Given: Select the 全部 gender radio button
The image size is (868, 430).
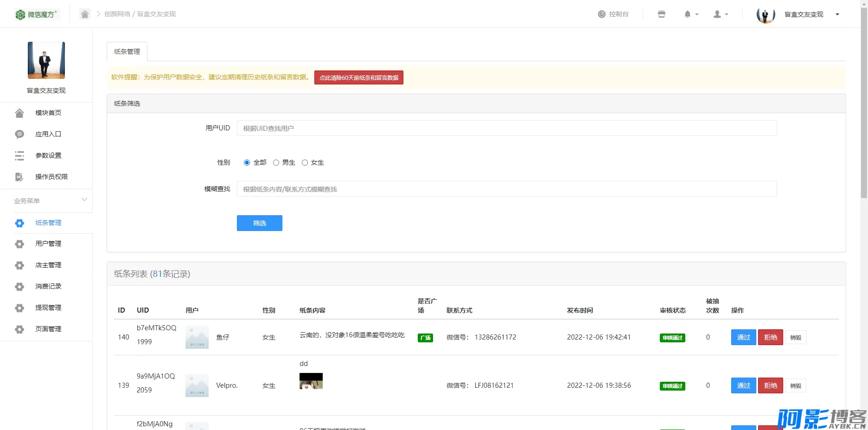Looking at the screenshot, I should coord(247,162).
